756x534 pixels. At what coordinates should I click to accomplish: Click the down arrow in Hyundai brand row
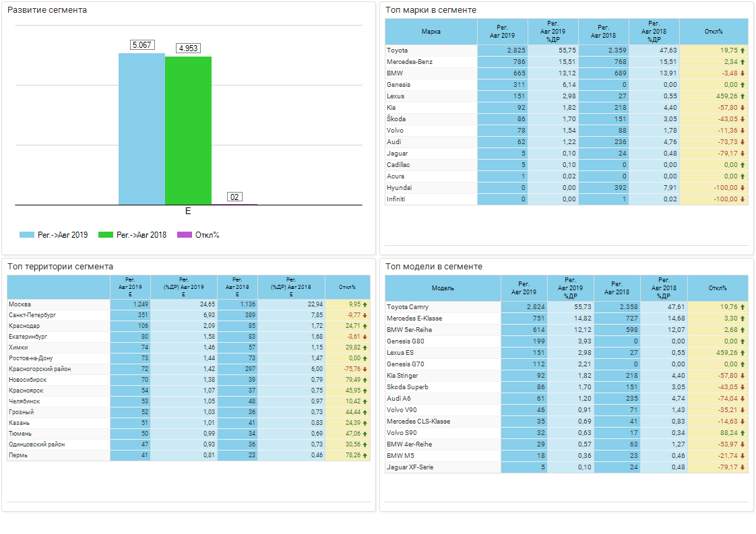point(743,188)
